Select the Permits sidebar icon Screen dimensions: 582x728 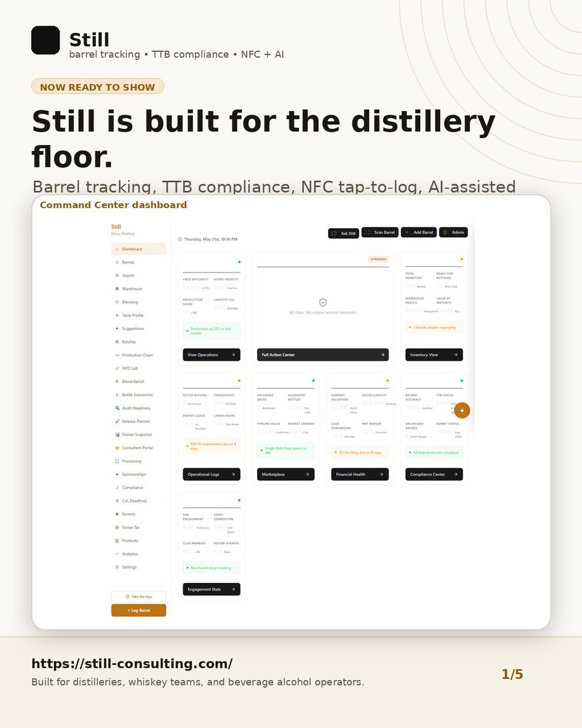117,514
